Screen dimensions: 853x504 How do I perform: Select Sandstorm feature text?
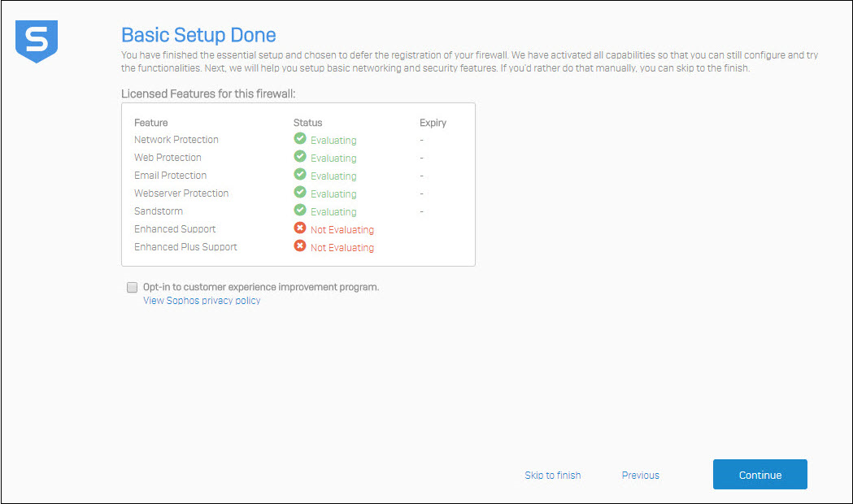click(x=159, y=211)
